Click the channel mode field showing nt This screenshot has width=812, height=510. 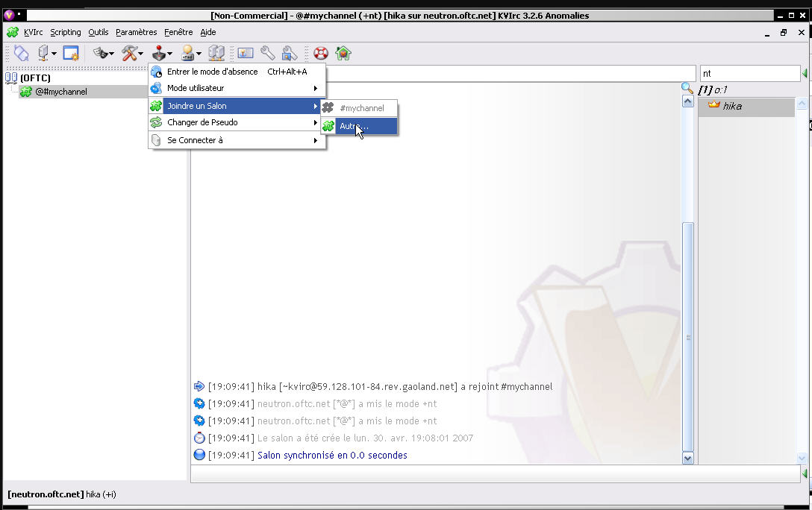750,74
